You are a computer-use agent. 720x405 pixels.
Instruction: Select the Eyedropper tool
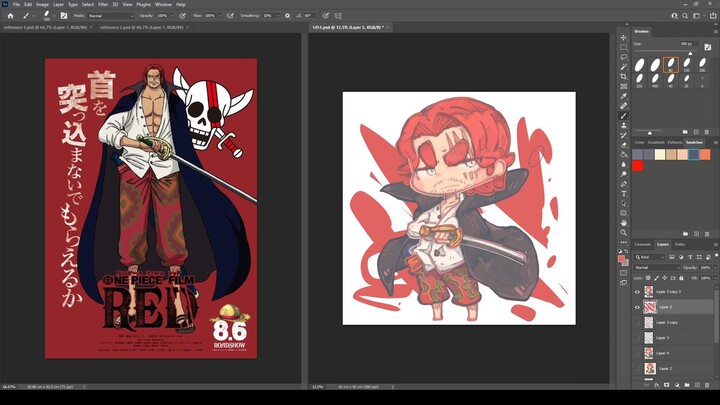(x=624, y=96)
